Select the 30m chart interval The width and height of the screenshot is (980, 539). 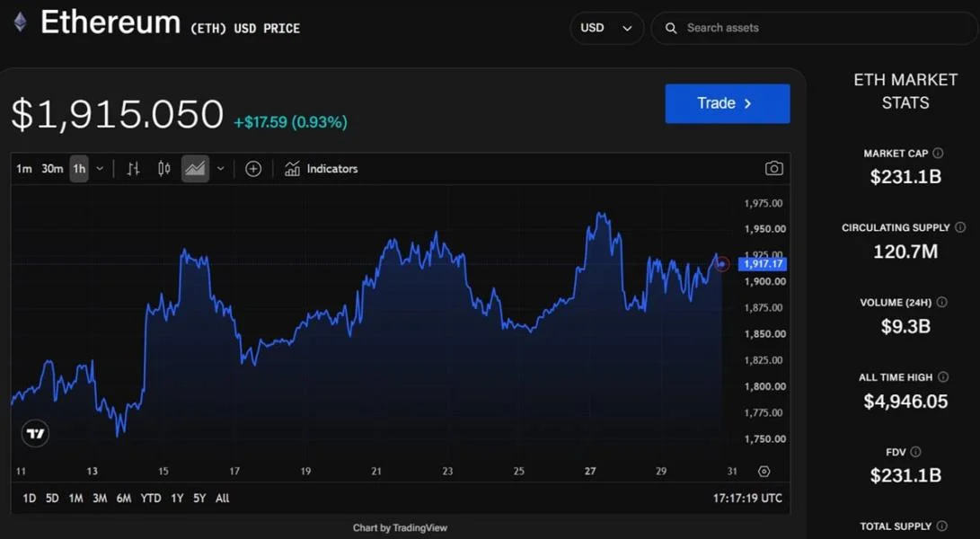[52, 169]
